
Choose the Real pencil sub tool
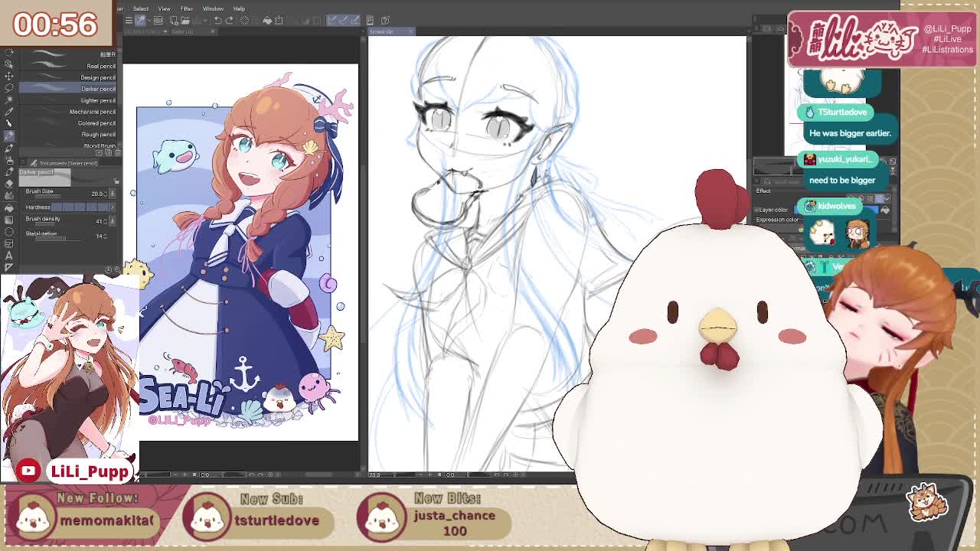pos(68,66)
